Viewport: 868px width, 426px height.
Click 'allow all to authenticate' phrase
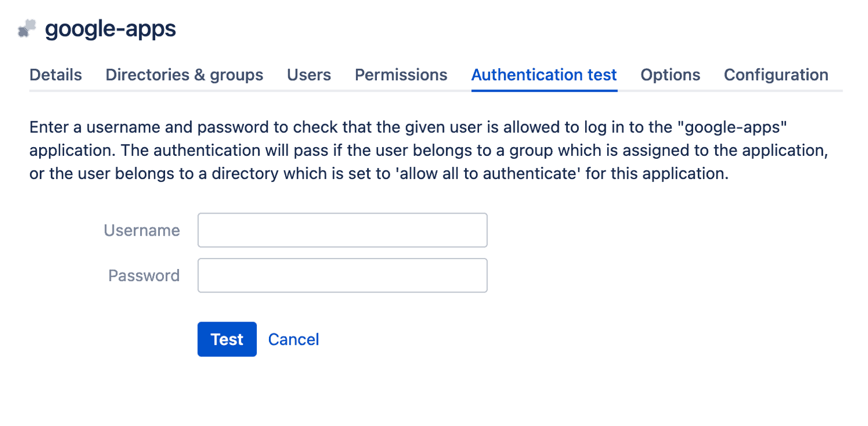487,173
